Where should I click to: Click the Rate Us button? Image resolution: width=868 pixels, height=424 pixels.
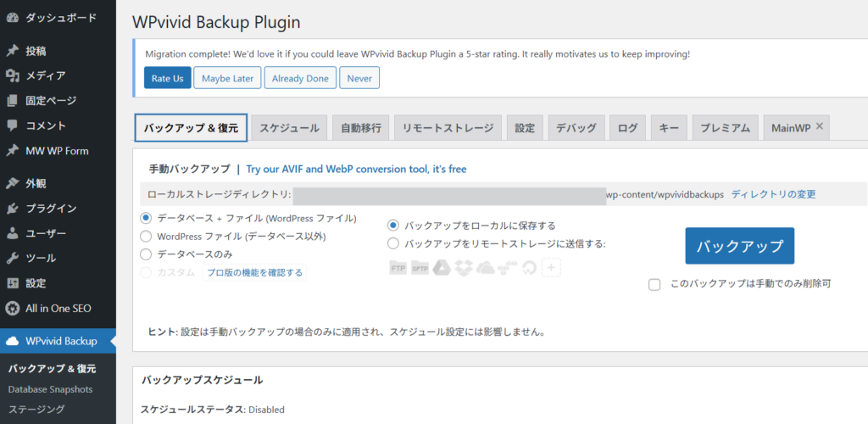(167, 78)
